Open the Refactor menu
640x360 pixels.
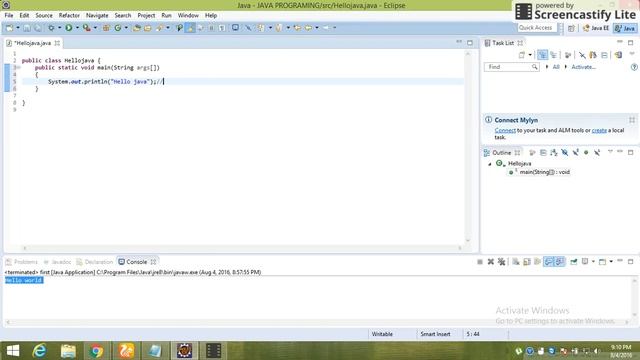[x=69, y=16]
